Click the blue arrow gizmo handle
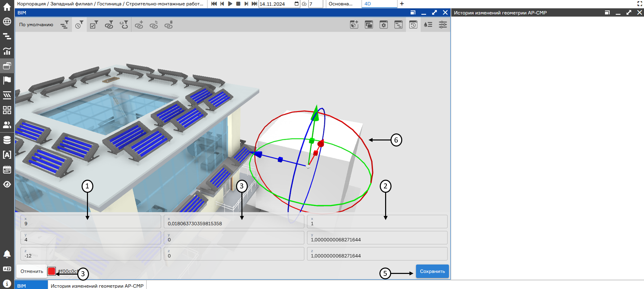 click(x=257, y=154)
